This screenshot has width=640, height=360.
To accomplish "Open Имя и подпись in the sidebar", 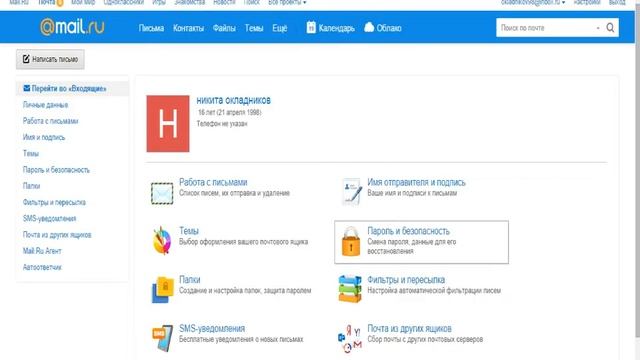I will [x=44, y=138].
